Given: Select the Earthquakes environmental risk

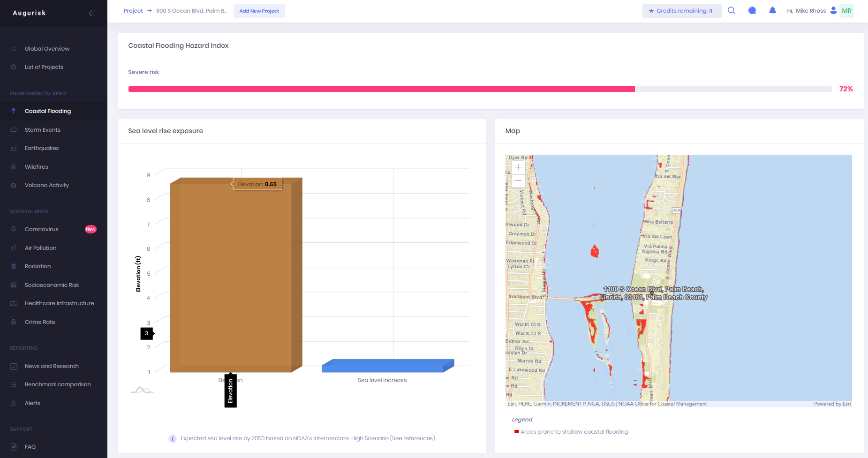Looking at the screenshot, I should [42, 148].
